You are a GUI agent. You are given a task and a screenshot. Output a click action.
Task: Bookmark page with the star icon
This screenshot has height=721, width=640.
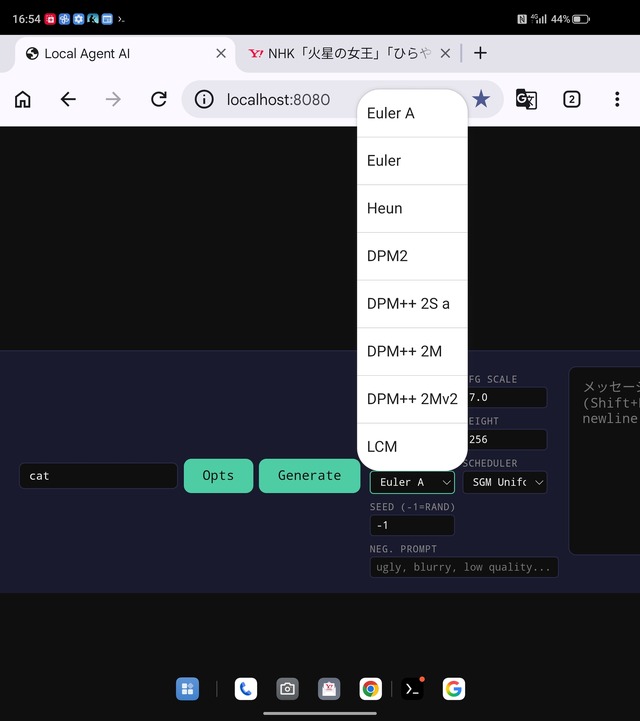pos(481,99)
